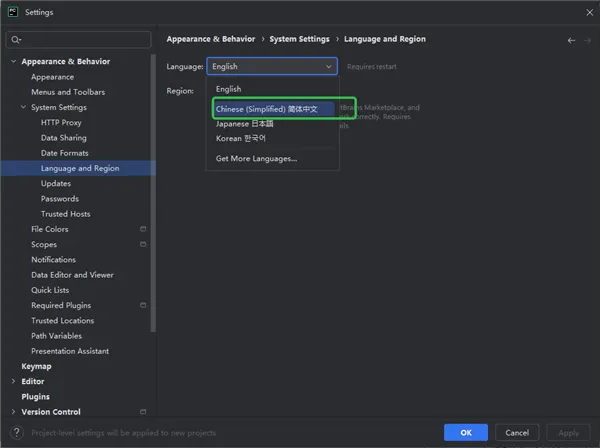Click the back navigation arrow
Image resolution: width=600 pixels, height=448 pixels.
(x=571, y=40)
